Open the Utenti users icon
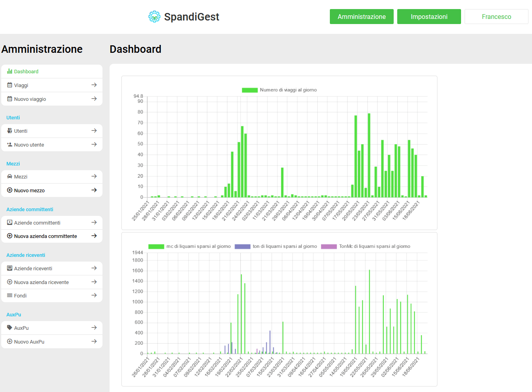The image size is (532, 392). tap(9, 130)
